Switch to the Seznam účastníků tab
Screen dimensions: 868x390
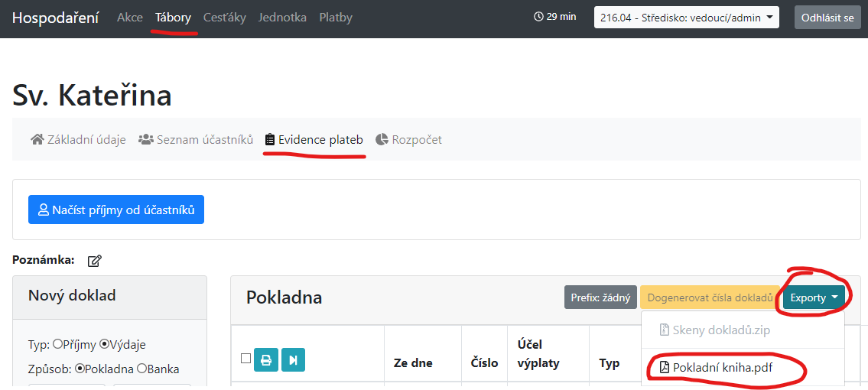pyautogui.click(x=196, y=139)
